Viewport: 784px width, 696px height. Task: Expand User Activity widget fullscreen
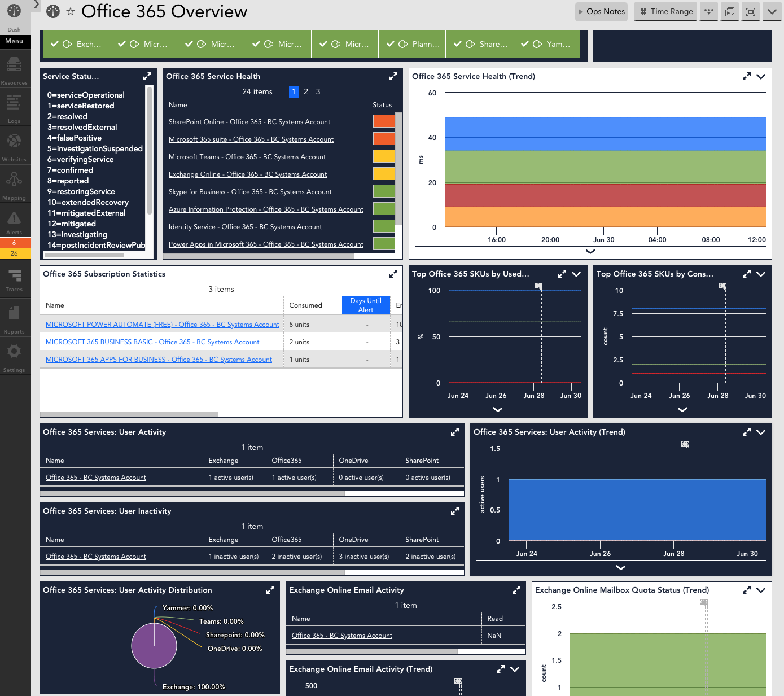pyautogui.click(x=454, y=432)
